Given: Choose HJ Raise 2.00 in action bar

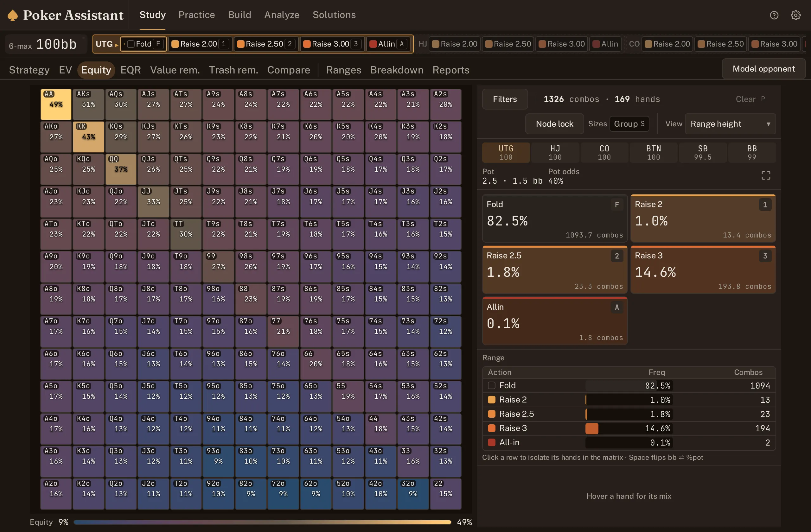Looking at the screenshot, I should point(455,44).
